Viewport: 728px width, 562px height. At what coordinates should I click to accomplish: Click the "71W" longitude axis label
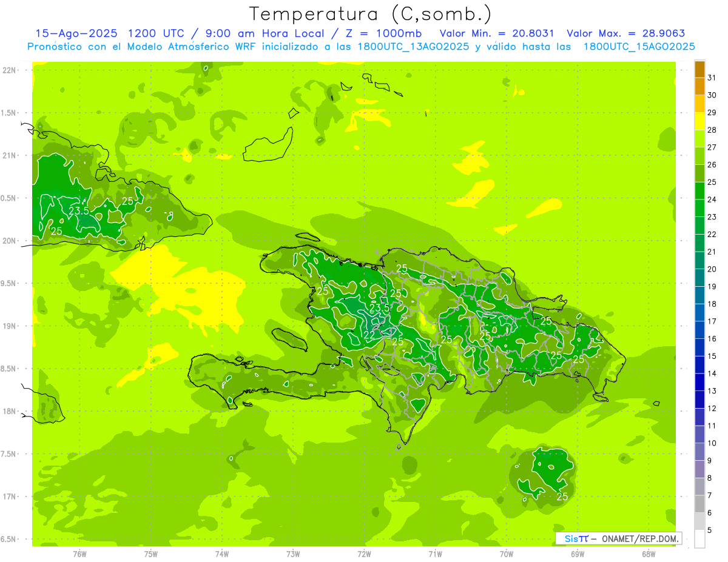click(x=435, y=554)
